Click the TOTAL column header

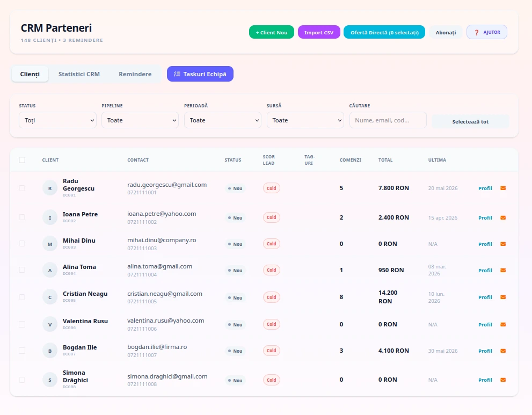[x=385, y=160]
